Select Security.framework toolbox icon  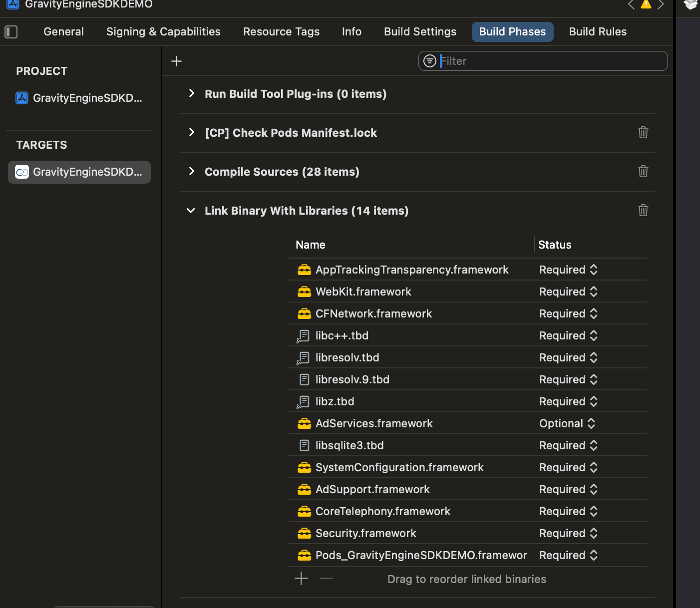(304, 534)
